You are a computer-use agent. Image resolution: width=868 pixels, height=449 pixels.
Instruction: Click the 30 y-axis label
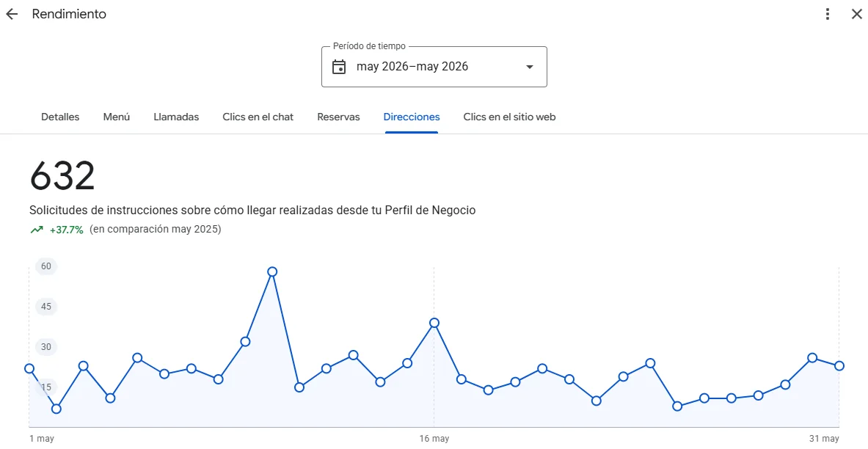[46, 347]
